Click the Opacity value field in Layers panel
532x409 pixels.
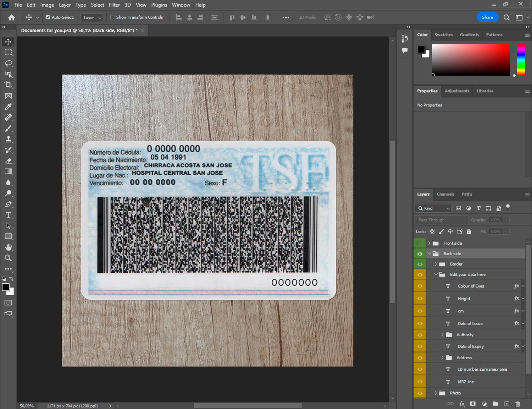coord(495,220)
